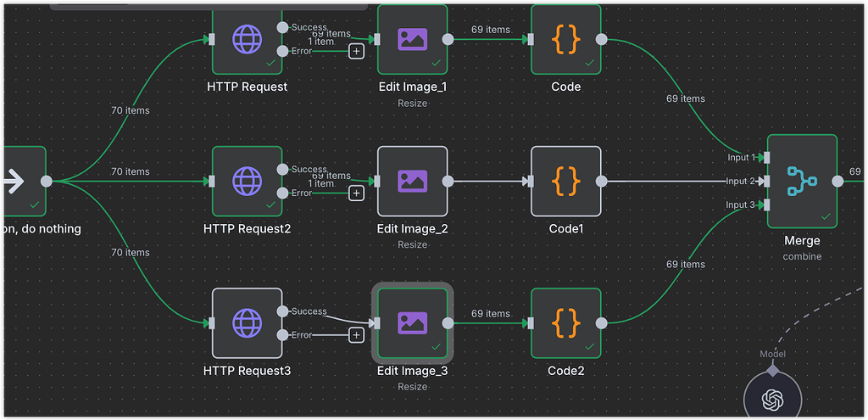Open the HTTP Request2 node globe icon
Image resolution: width=868 pixels, height=420 pixels.
tap(247, 182)
